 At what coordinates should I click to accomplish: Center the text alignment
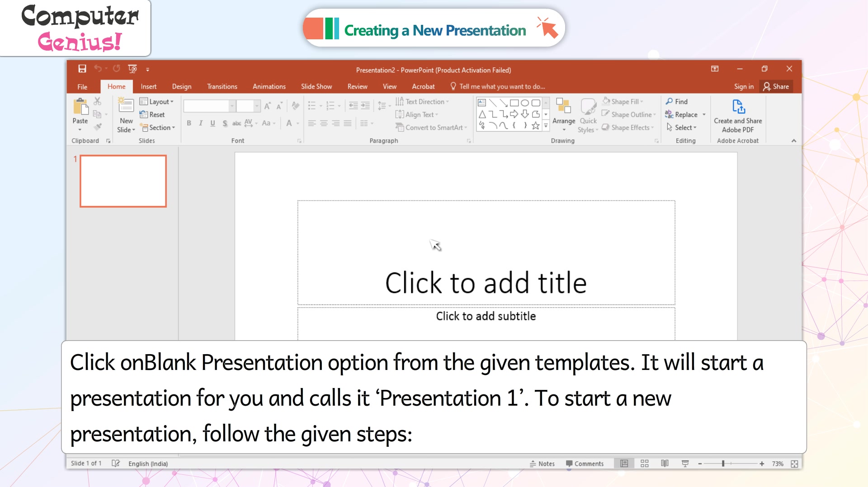click(324, 123)
